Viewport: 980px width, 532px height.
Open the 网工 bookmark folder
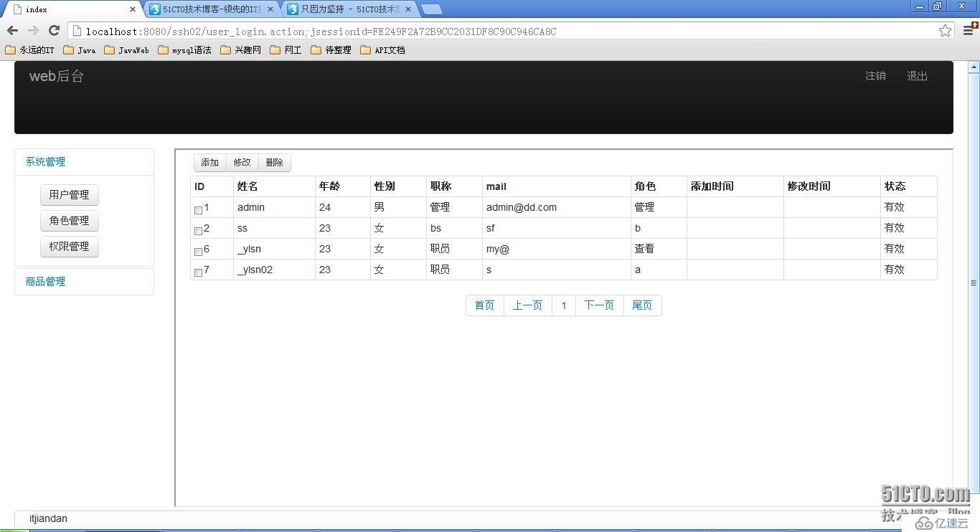(x=286, y=50)
